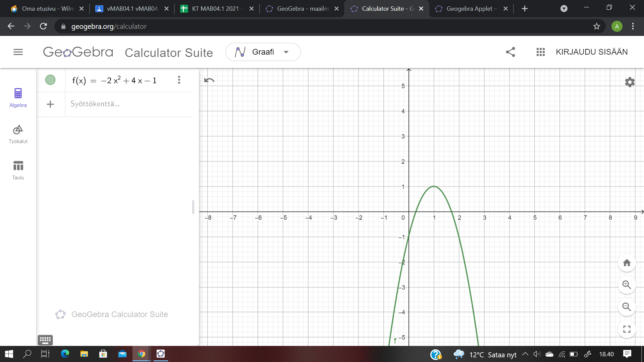This screenshot has width=644, height=362.
Task: Open the apps grid icon
Action: click(541, 52)
